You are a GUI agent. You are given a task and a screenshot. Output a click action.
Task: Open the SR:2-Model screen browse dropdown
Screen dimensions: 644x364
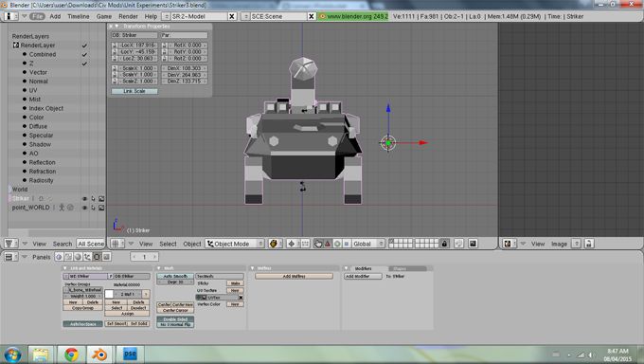click(x=166, y=16)
